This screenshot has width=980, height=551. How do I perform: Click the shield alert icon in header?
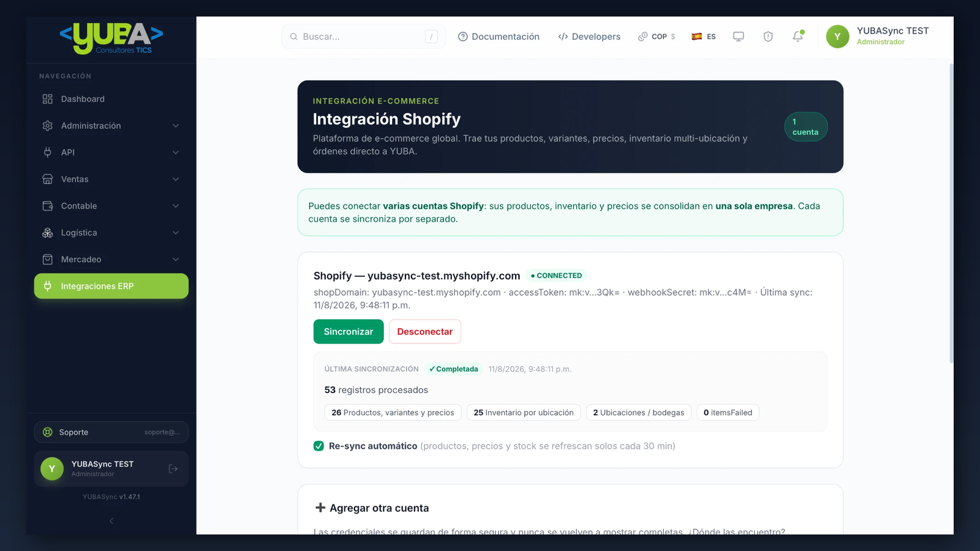(x=768, y=37)
